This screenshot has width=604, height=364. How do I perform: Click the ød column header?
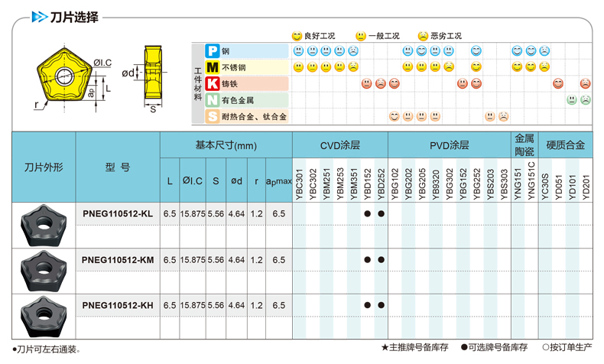[236, 180]
